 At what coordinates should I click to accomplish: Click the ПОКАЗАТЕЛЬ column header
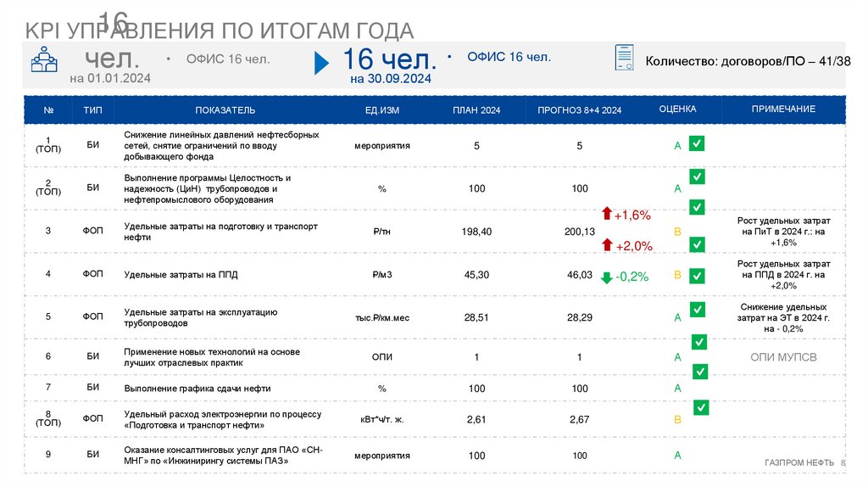[225, 109]
